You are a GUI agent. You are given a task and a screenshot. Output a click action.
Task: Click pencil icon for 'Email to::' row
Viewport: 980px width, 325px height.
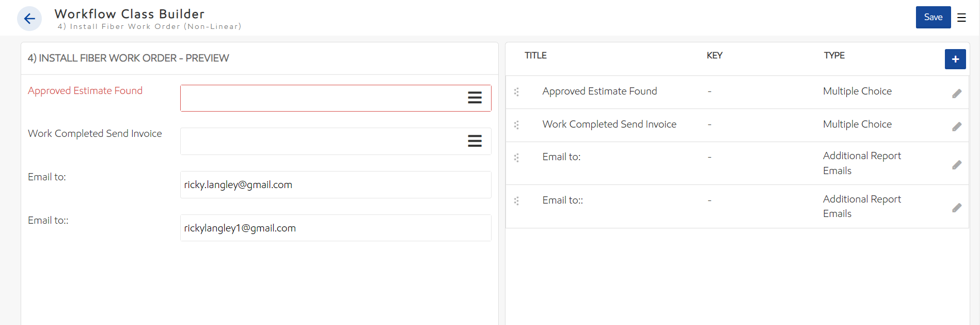tap(957, 208)
